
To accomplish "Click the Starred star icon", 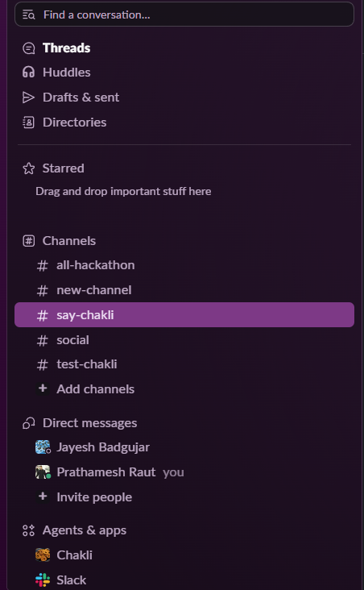I will click(28, 168).
